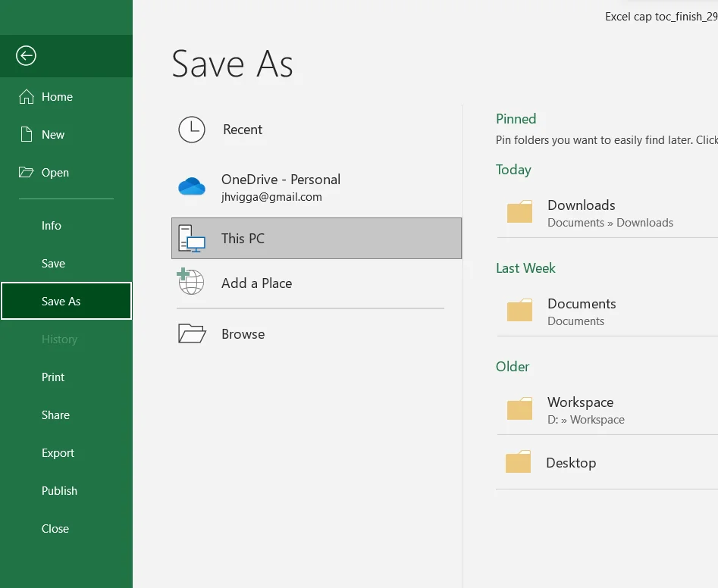Click the Older section heading
718x588 pixels.
(513, 367)
